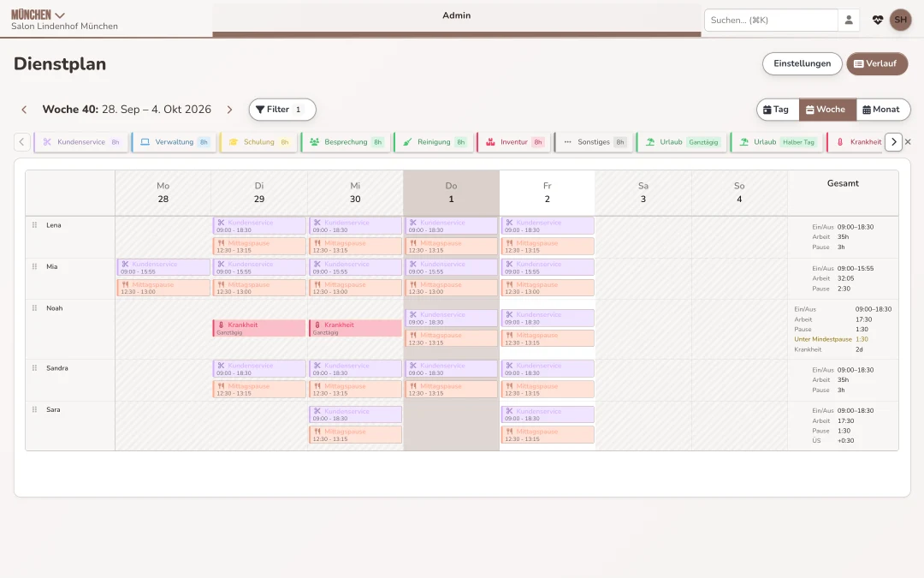The width and height of the screenshot is (924, 578).
Task: Click the So 4 column header
Action: [739, 193]
